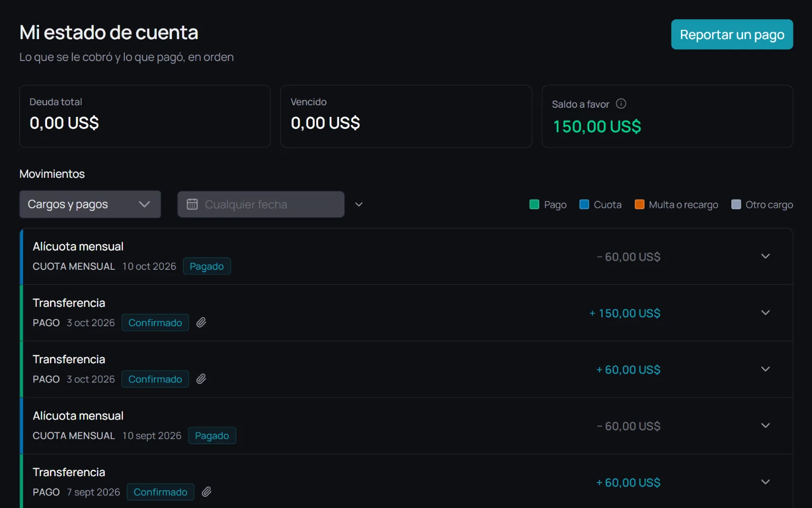Expand the 10 oct 2026 Alícuota mensual row
The height and width of the screenshot is (508, 812).
[x=765, y=256]
